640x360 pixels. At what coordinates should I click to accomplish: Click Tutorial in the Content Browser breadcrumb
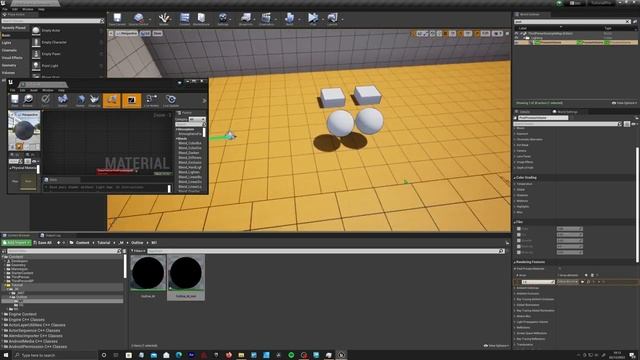point(104,243)
